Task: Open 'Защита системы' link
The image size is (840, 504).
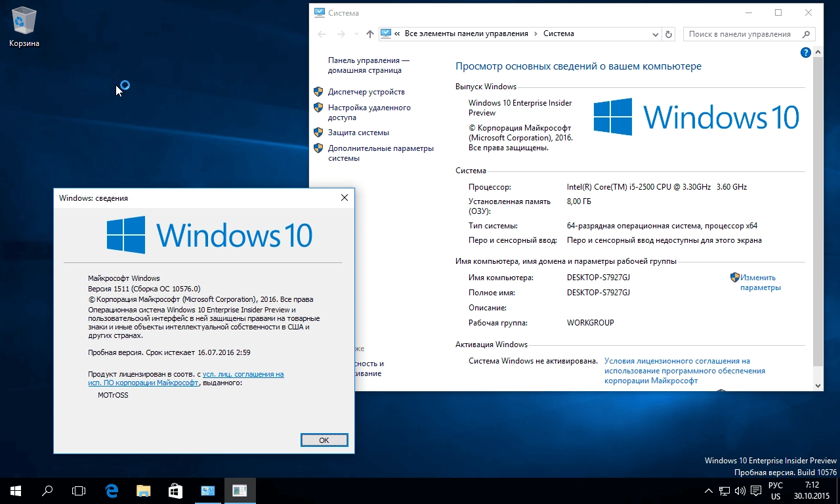Action: pyautogui.click(x=358, y=133)
